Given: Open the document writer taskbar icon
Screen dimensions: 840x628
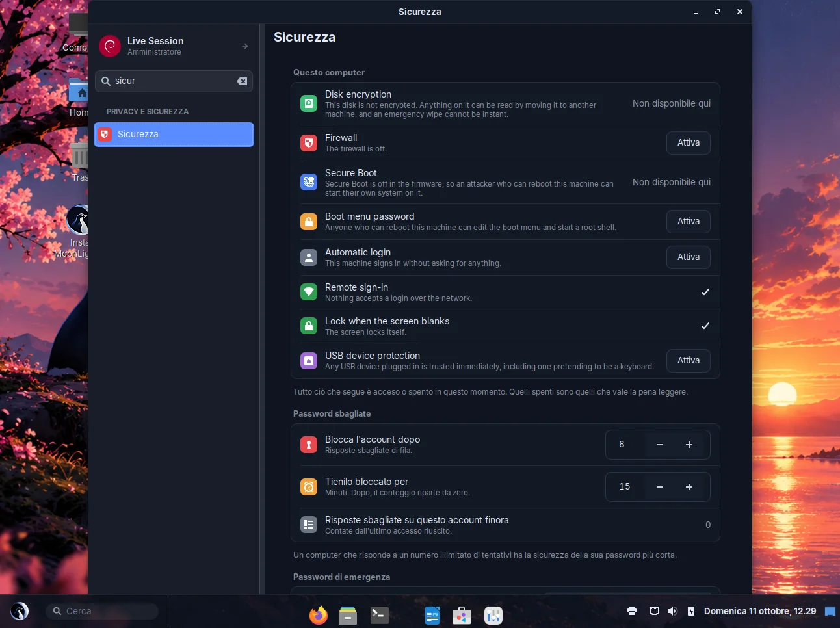Looking at the screenshot, I should pos(432,615).
